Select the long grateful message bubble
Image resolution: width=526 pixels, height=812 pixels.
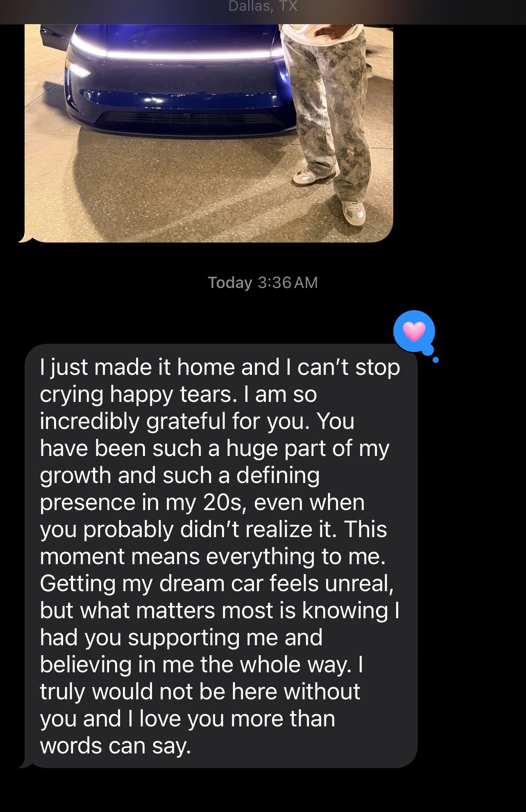(x=221, y=556)
